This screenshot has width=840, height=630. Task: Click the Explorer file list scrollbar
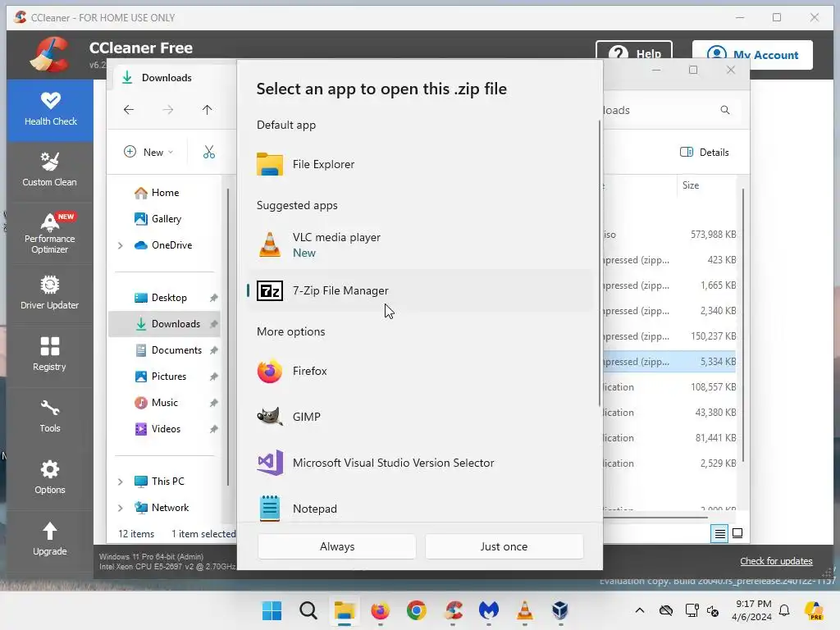coord(743,325)
